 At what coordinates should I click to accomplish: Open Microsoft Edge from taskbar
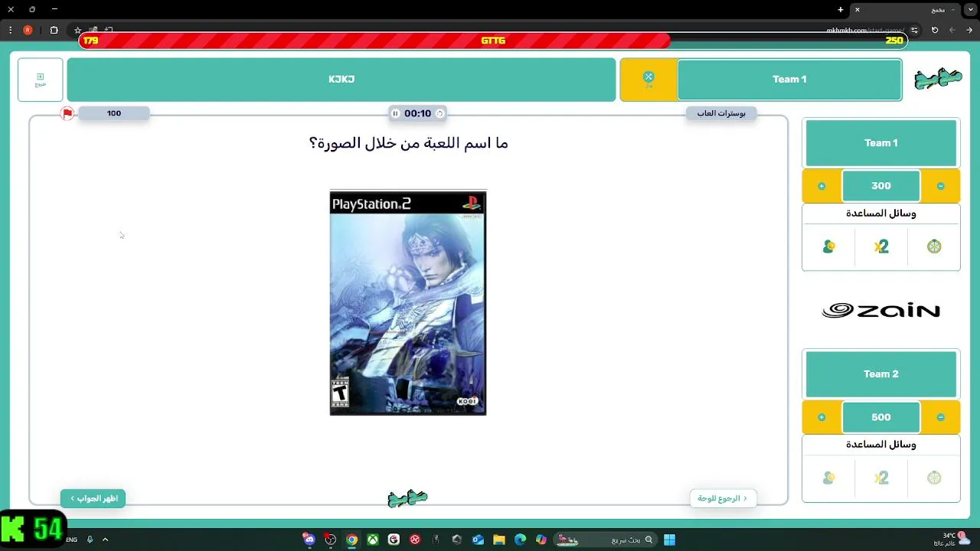[x=521, y=540]
